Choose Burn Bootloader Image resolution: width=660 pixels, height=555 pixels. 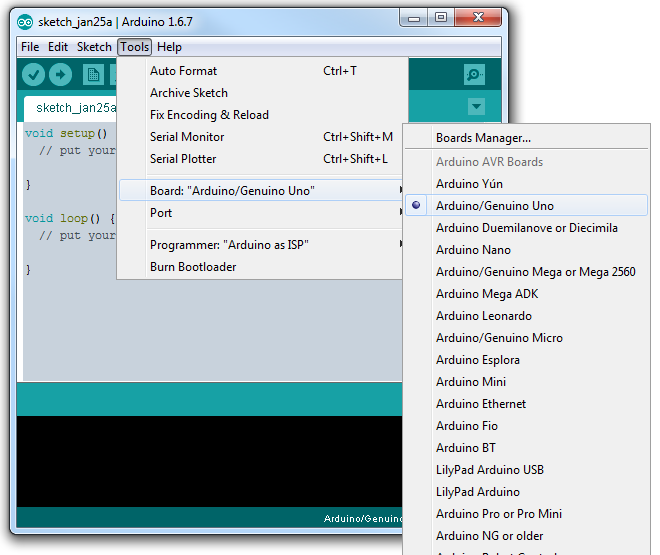pyautogui.click(x=261, y=267)
